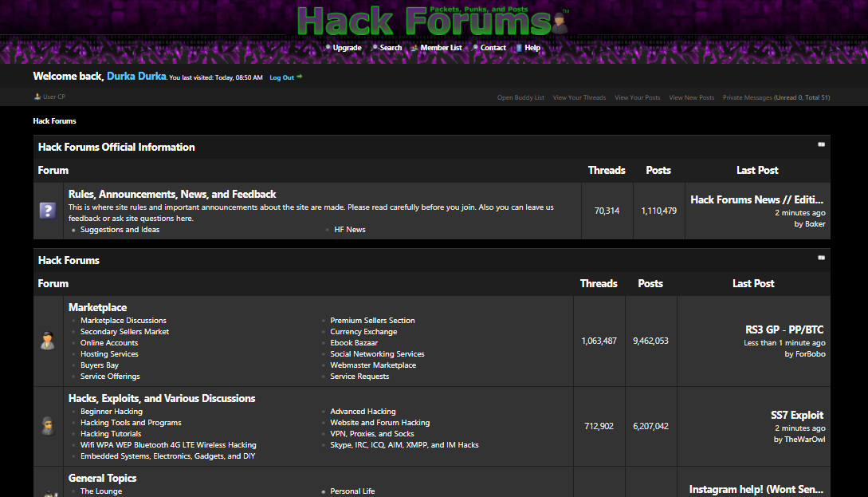Open Durka Durka profile link
The width and height of the screenshot is (868, 497).
(x=136, y=76)
